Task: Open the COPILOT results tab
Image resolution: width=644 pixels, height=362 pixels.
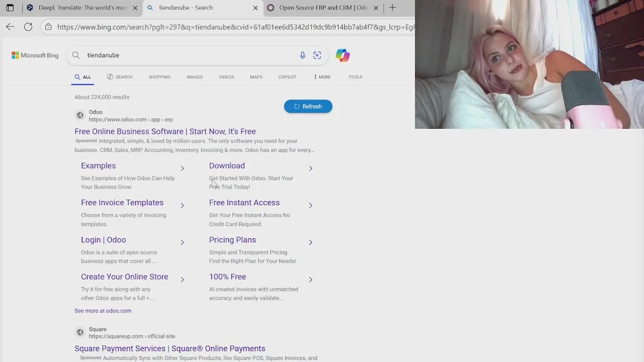Action: pos(287,77)
